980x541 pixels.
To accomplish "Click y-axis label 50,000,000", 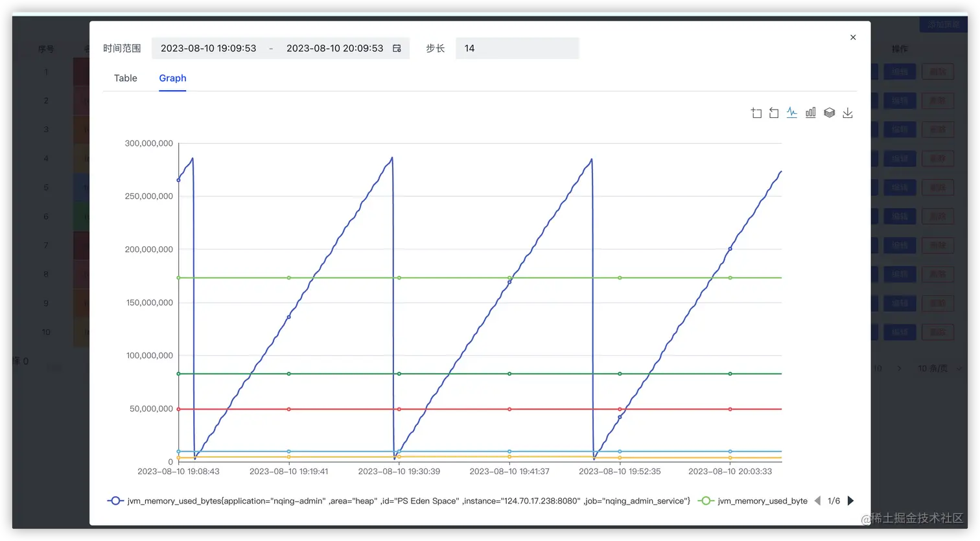I will [151, 409].
